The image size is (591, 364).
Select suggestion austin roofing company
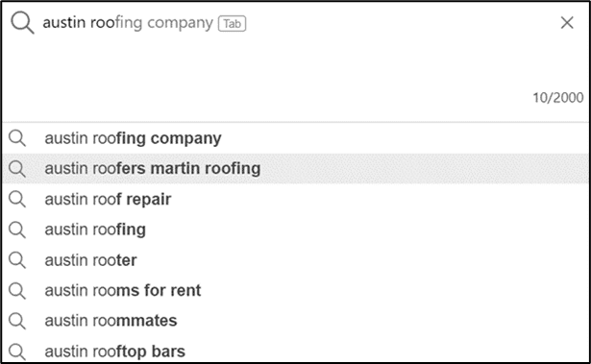[296, 138]
